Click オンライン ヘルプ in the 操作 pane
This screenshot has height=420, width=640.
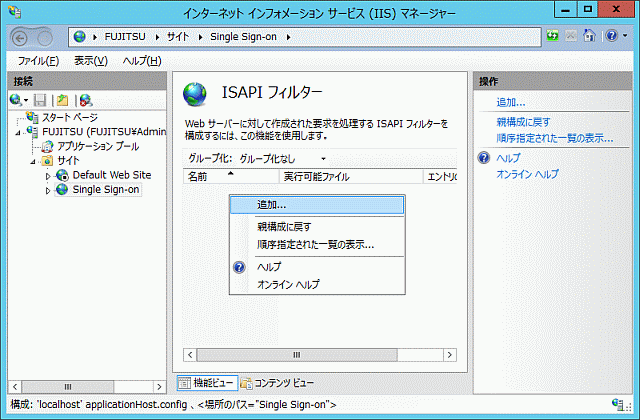527,174
